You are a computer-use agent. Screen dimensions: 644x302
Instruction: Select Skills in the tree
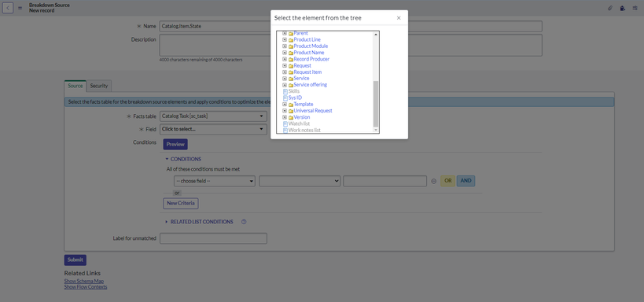(x=294, y=91)
